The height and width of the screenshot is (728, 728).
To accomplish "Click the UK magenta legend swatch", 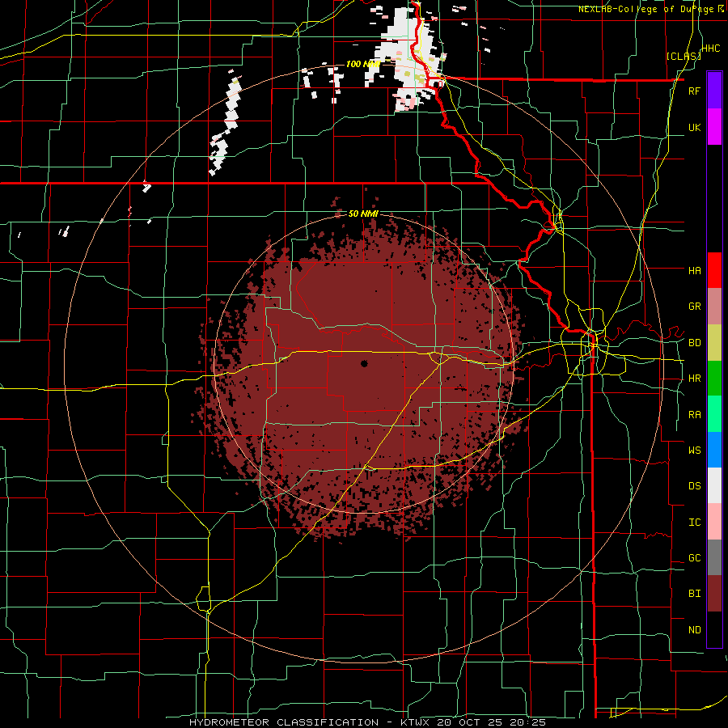I will click(714, 127).
